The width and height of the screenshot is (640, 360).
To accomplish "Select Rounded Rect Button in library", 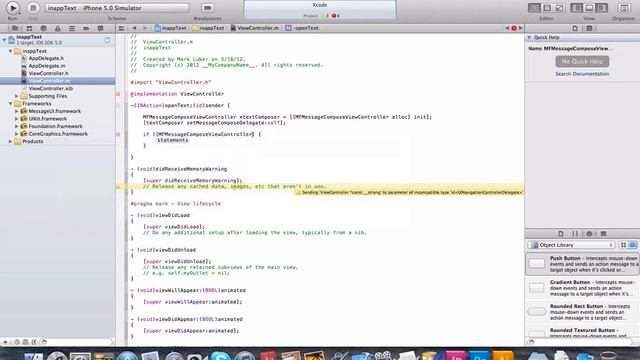I will coord(582,311).
